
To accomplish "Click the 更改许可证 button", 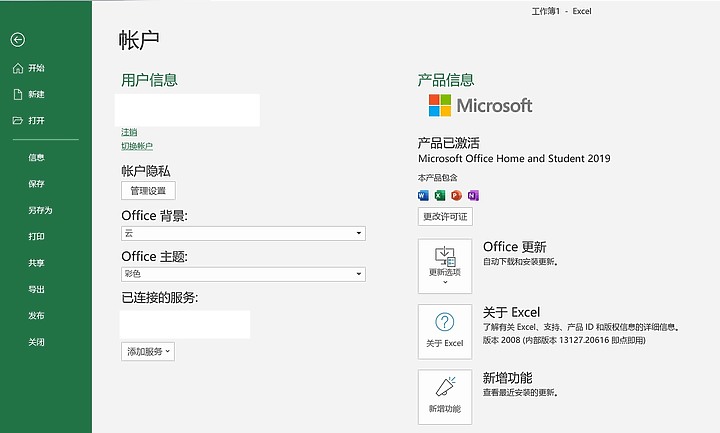I will pos(445,217).
